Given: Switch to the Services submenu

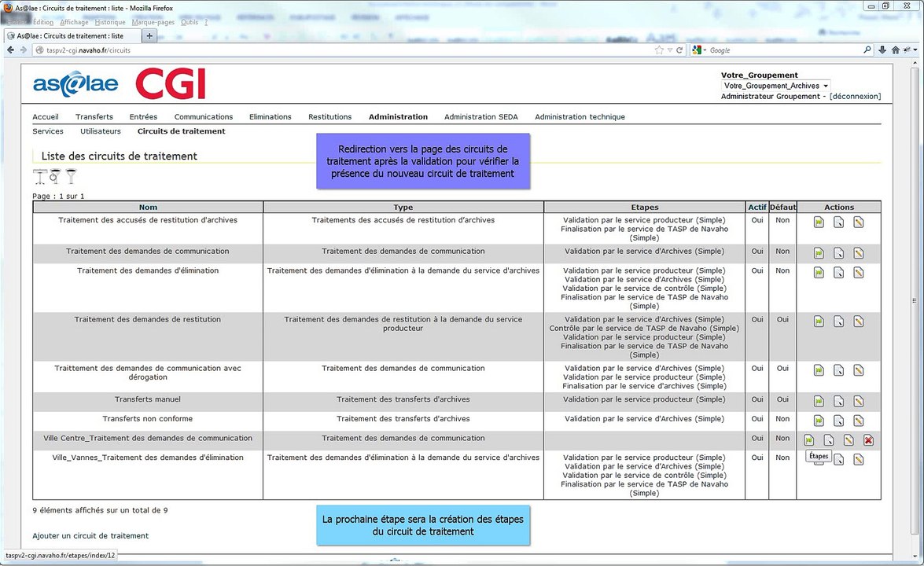Looking at the screenshot, I should [48, 131].
